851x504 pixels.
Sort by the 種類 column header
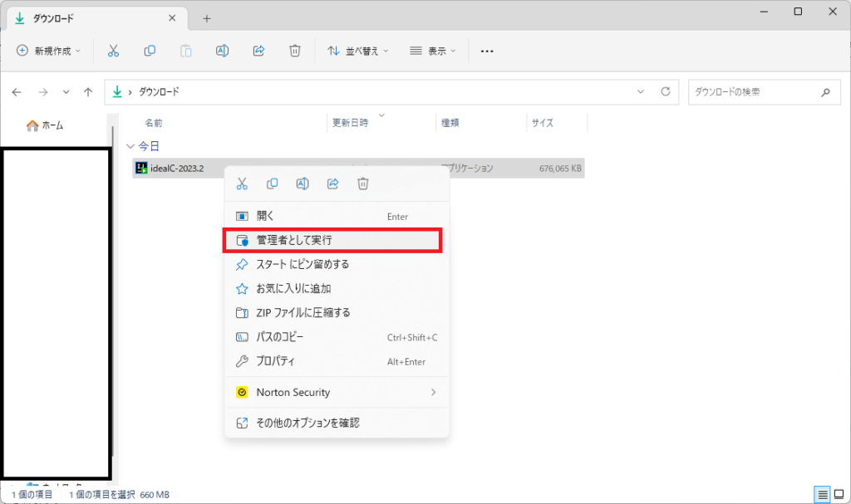(450, 123)
